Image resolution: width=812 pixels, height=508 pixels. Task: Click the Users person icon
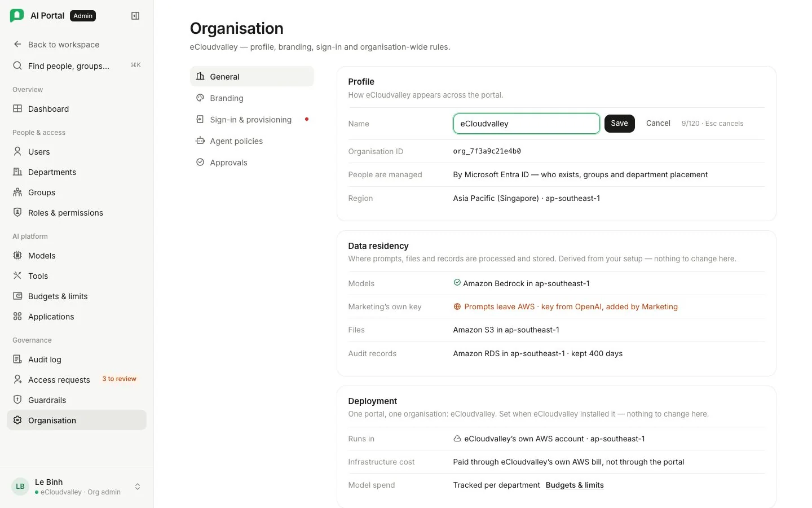click(x=17, y=151)
